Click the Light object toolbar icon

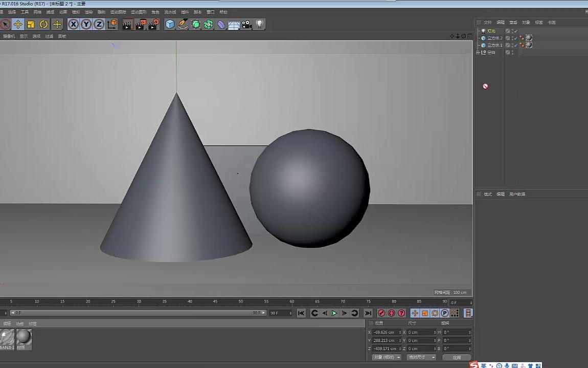click(260, 24)
